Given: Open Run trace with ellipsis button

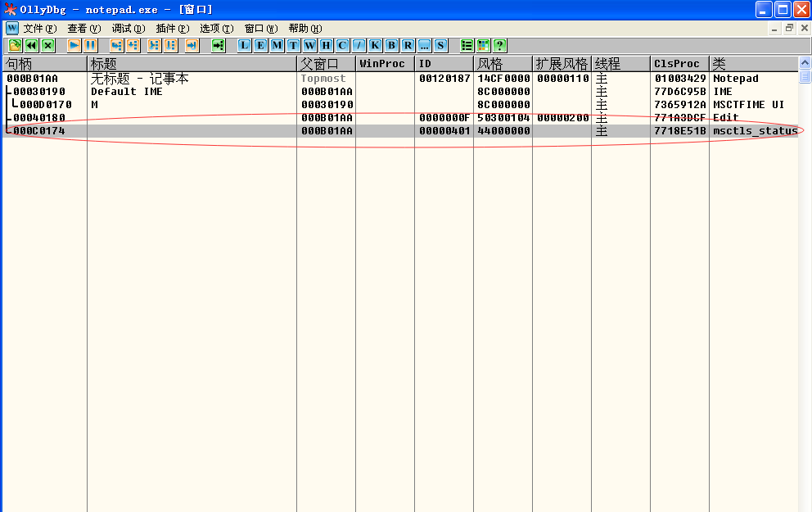Looking at the screenshot, I should 424,46.
